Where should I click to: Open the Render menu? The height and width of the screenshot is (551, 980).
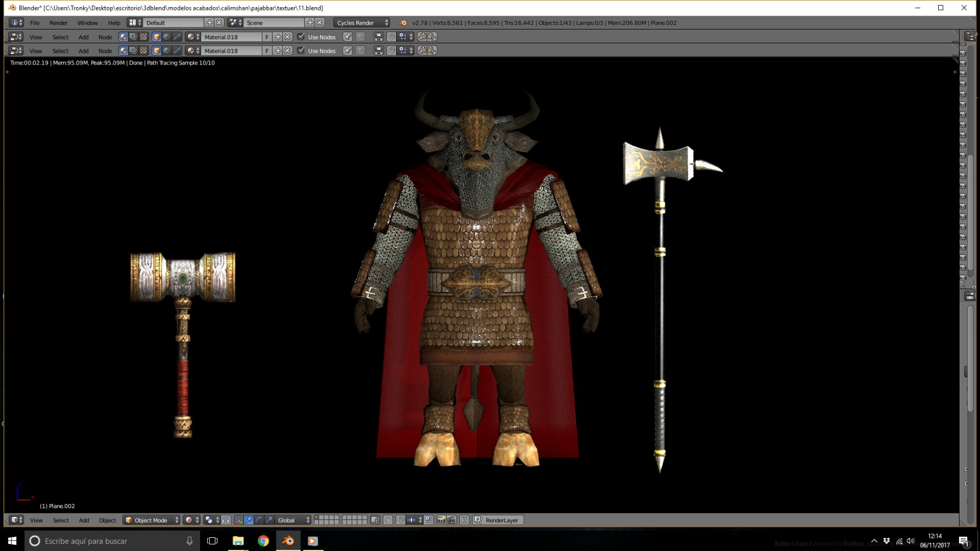click(x=58, y=23)
